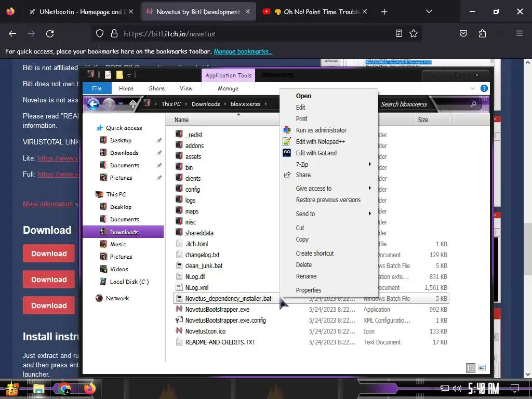
Task: Go back in File Explorer navigation
Action: coord(93,104)
